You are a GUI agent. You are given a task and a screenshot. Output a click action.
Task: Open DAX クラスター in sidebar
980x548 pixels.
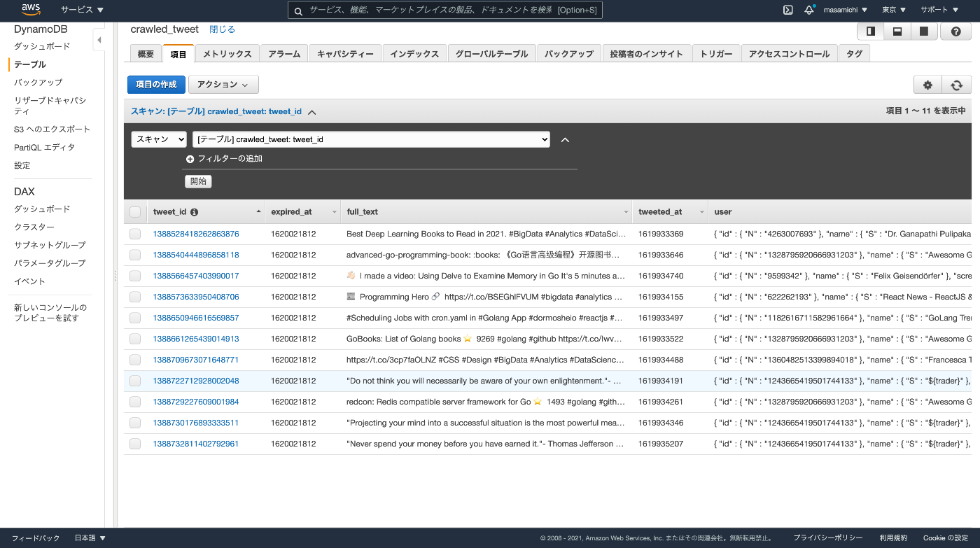point(34,227)
